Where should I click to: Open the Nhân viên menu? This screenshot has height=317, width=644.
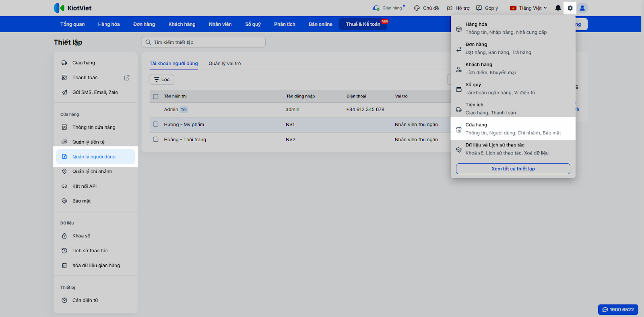click(220, 24)
